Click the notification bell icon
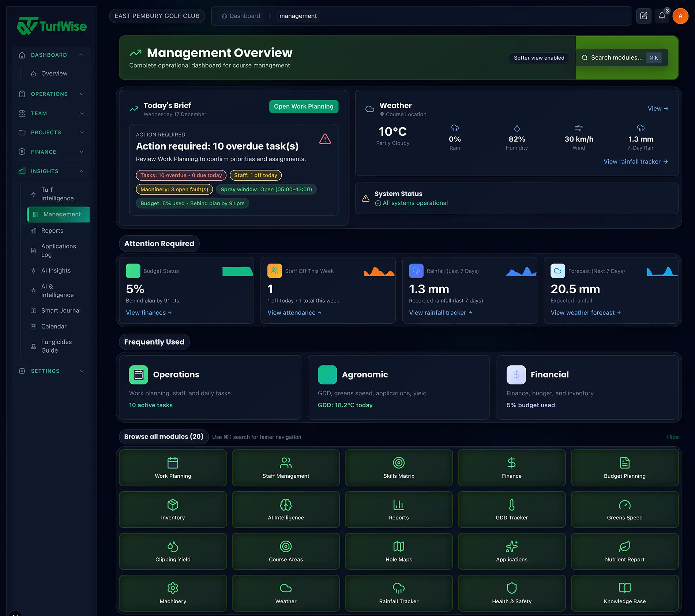Image resolution: width=695 pixels, height=616 pixels. (x=662, y=16)
